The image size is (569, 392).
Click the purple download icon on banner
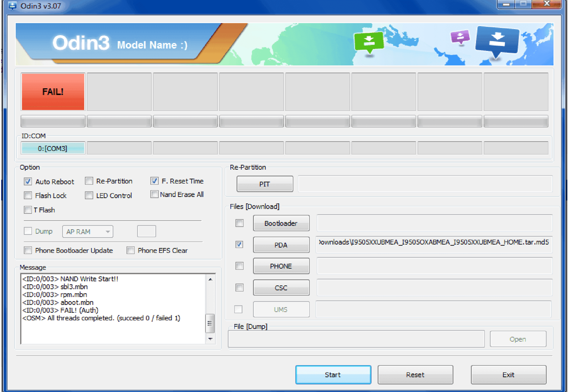(x=460, y=37)
